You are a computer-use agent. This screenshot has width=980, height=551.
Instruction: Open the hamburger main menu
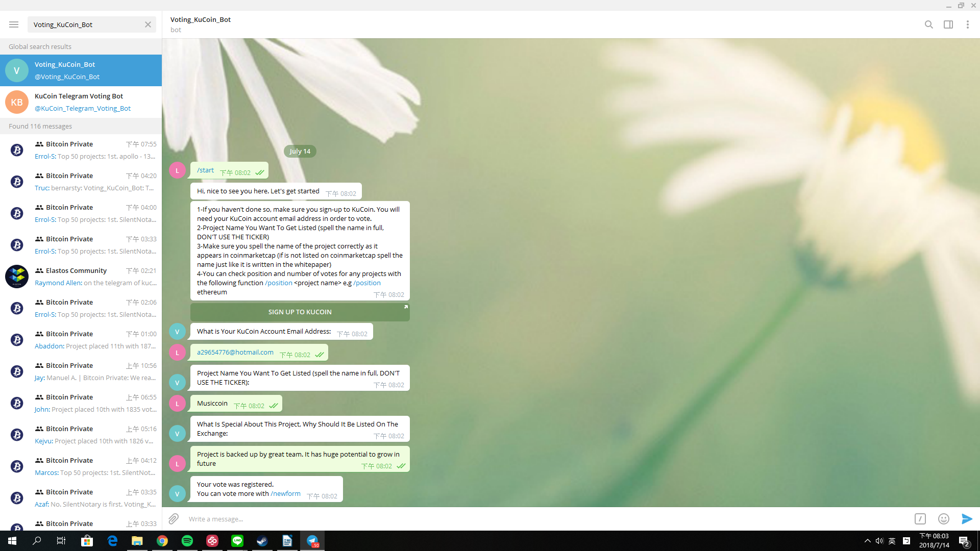pyautogui.click(x=14, y=24)
